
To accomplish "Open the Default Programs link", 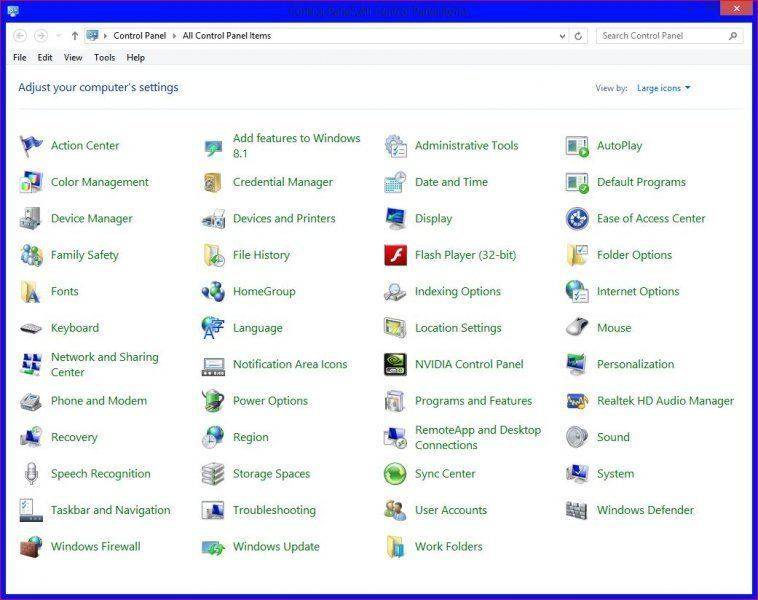I will coord(641,182).
